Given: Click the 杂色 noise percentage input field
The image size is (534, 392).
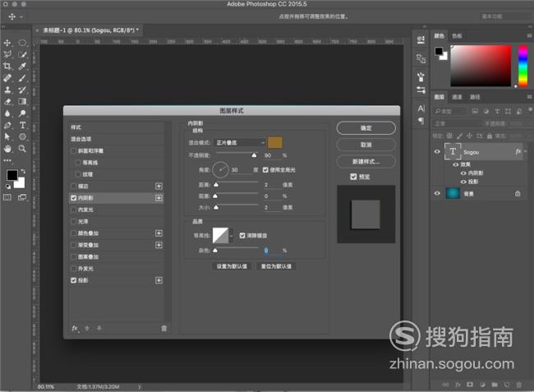Looking at the screenshot, I should (272, 251).
